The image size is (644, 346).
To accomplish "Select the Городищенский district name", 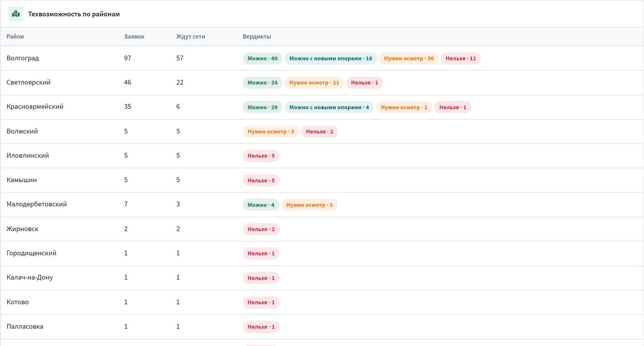I will coord(31,253).
